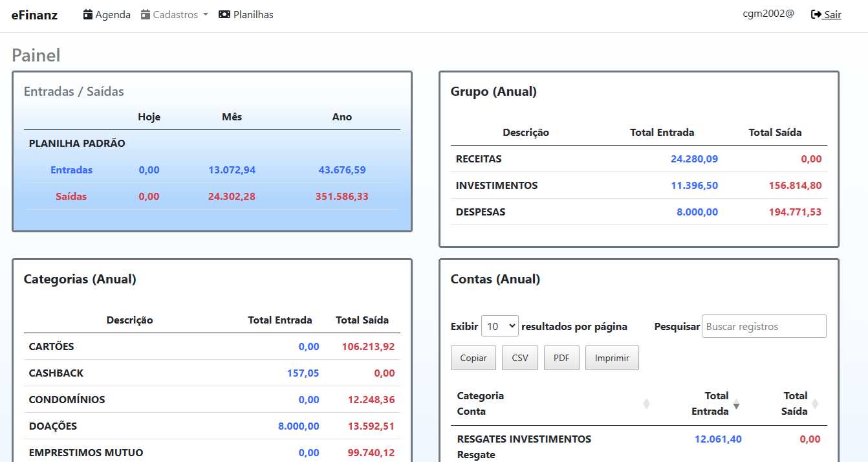The width and height of the screenshot is (868, 462).
Task: Open the results per page selector
Action: click(x=499, y=326)
